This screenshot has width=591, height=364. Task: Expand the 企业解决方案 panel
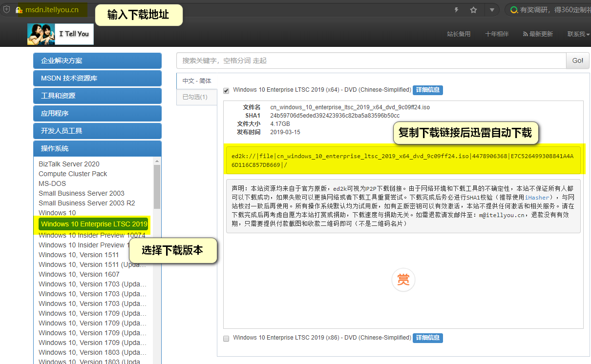tap(97, 61)
